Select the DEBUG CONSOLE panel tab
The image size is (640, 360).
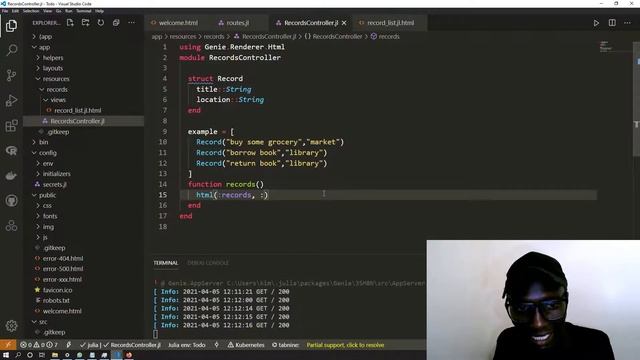[x=208, y=263]
